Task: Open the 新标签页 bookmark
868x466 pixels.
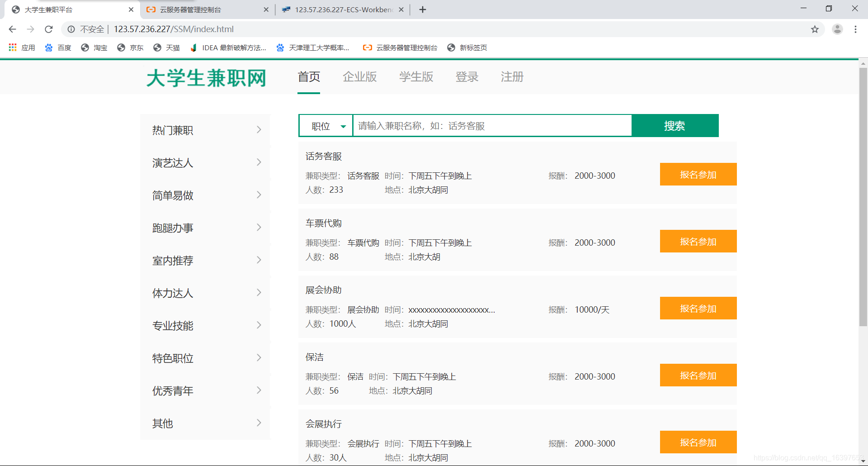Action: [467, 48]
